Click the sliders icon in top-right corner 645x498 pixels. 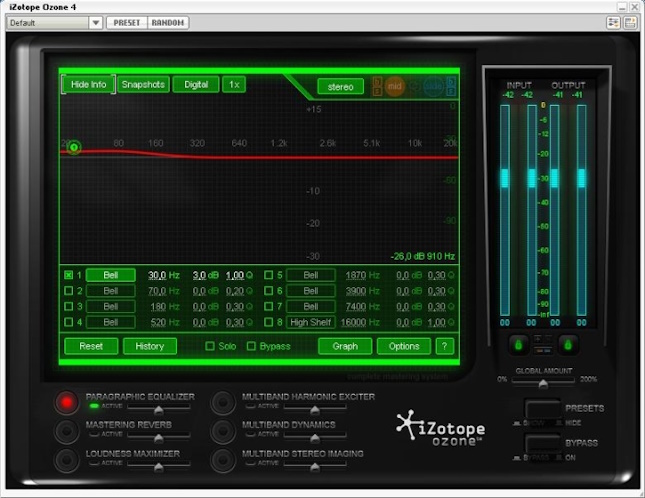click(613, 23)
